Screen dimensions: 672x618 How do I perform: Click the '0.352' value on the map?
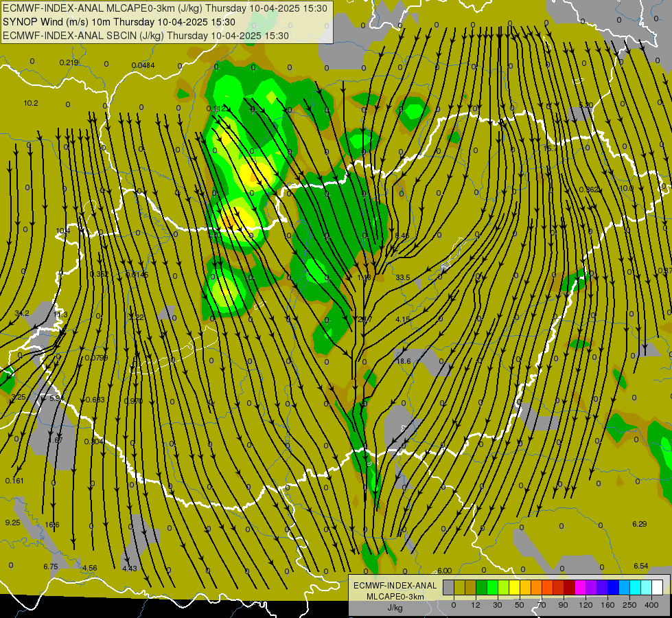click(100, 274)
